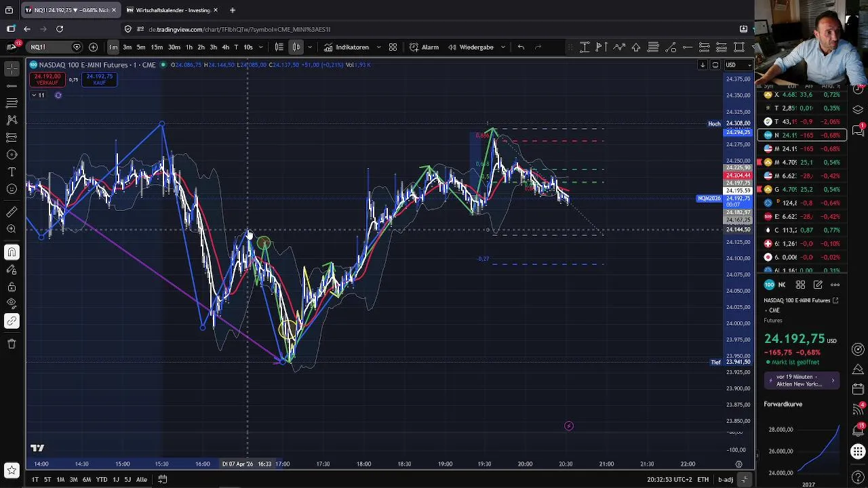
Task: Select the 1m timeframe
Action: click(113, 47)
